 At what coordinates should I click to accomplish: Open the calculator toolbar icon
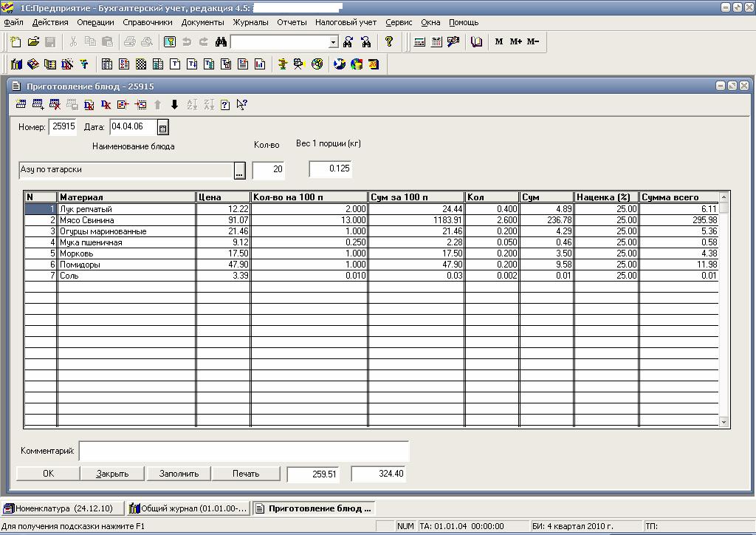point(419,42)
